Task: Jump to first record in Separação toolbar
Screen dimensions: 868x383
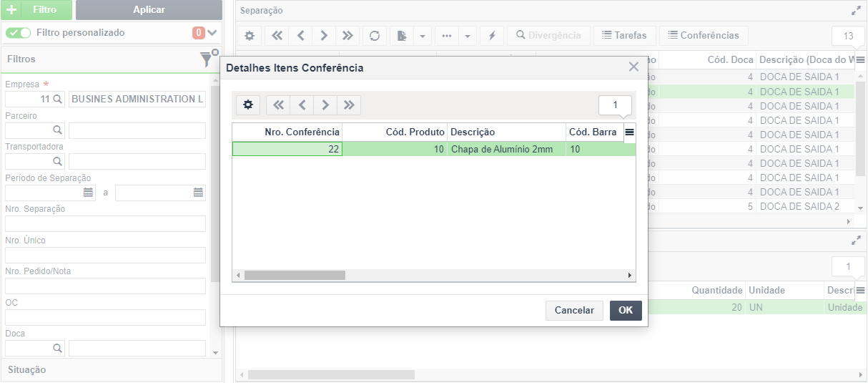Action: [277, 35]
